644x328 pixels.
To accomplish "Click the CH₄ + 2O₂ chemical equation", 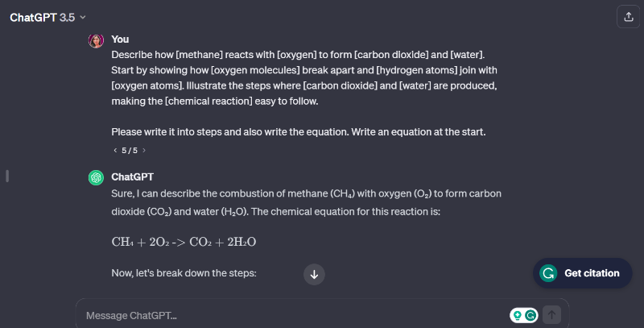I will [x=184, y=242].
